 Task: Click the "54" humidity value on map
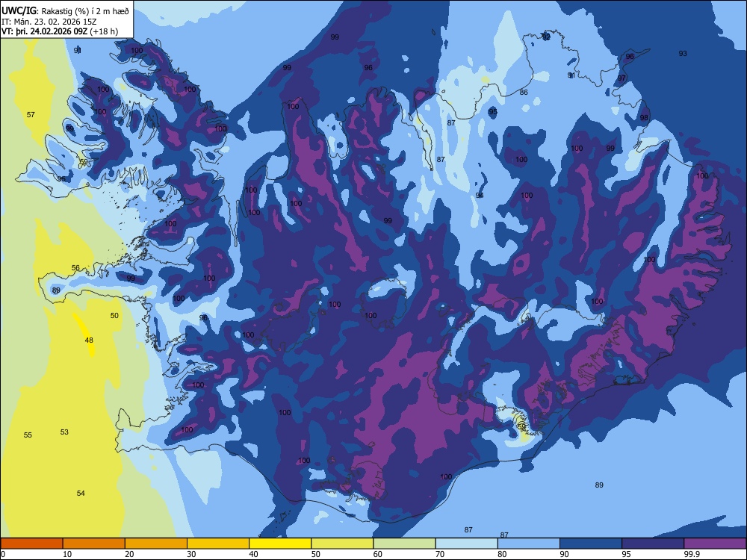[81, 493]
